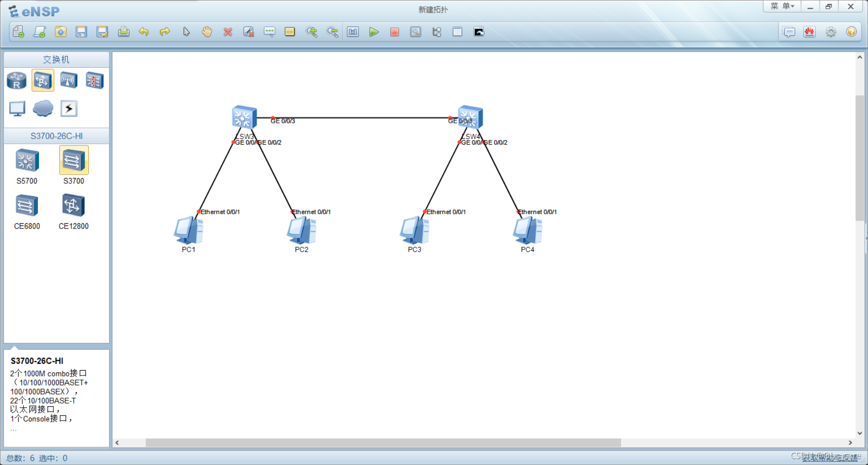868x465 pixels.
Task: Show all interfaces toolbar icon
Action: [x=437, y=32]
